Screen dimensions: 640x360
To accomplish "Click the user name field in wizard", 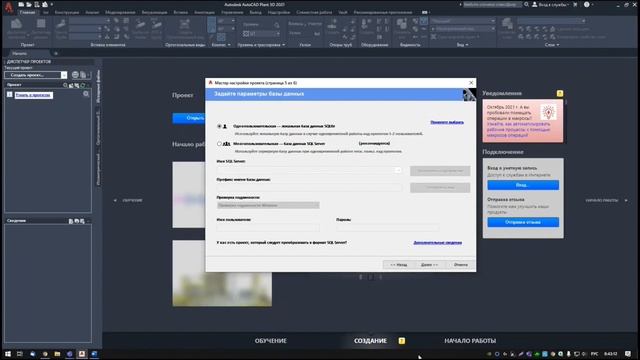I will [268, 227].
